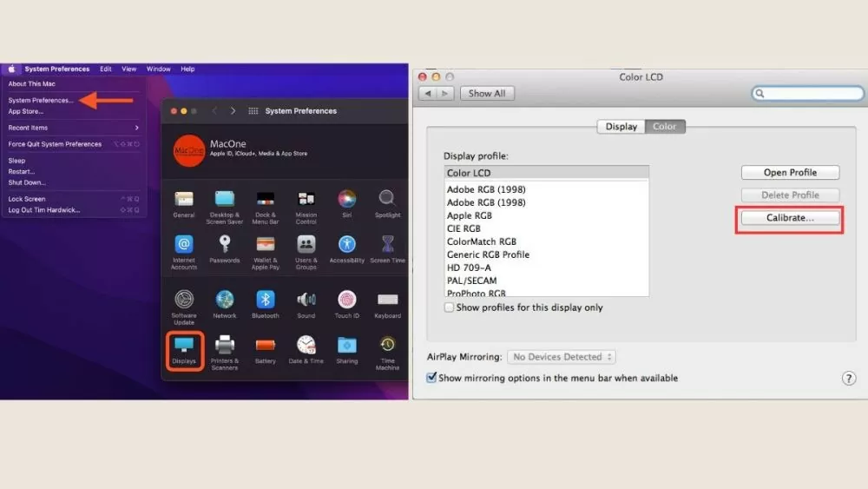The width and height of the screenshot is (868, 489).
Task: Open the Bluetooth preferences icon
Action: [266, 300]
